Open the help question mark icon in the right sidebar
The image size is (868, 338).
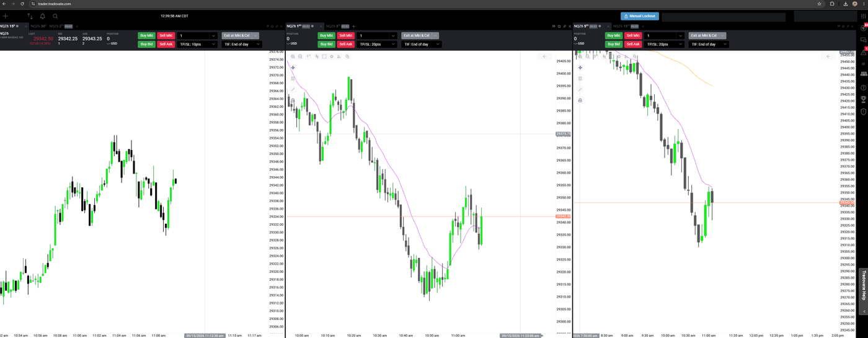pos(864,87)
